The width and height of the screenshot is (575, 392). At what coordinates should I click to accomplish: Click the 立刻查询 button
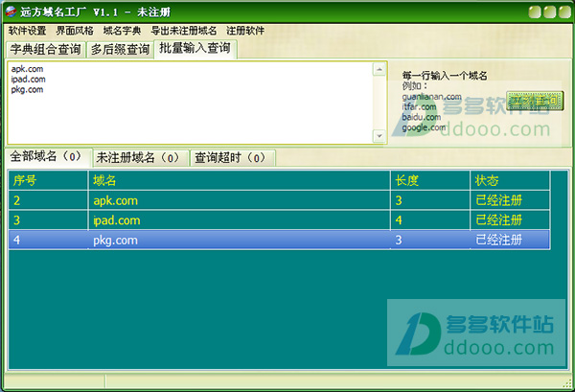pos(535,101)
